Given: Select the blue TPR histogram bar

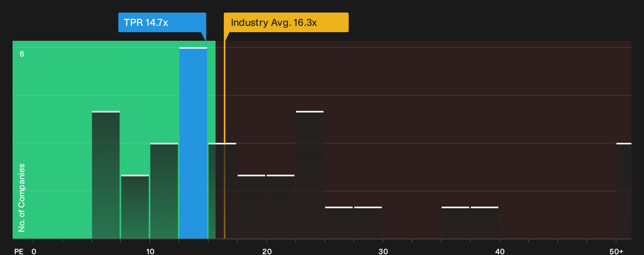Looking at the screenshot, I should click(193, 143).
